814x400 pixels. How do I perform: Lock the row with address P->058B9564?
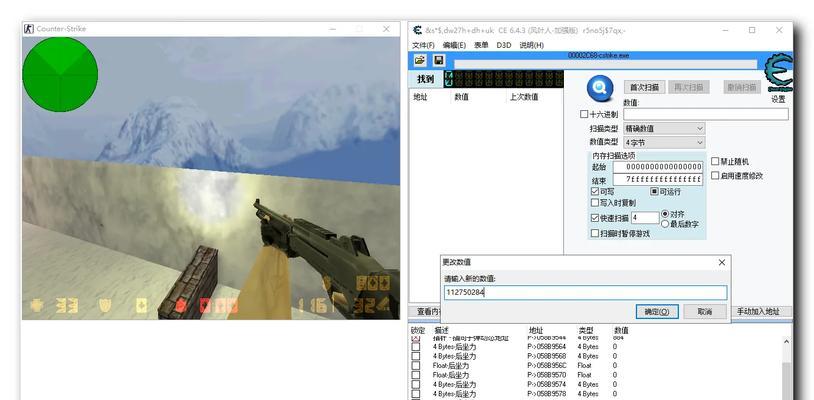(x=416, y=347)
